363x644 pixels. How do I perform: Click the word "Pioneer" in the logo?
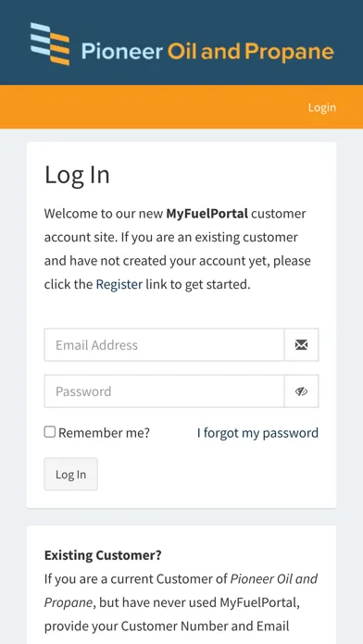pos(122,53)
